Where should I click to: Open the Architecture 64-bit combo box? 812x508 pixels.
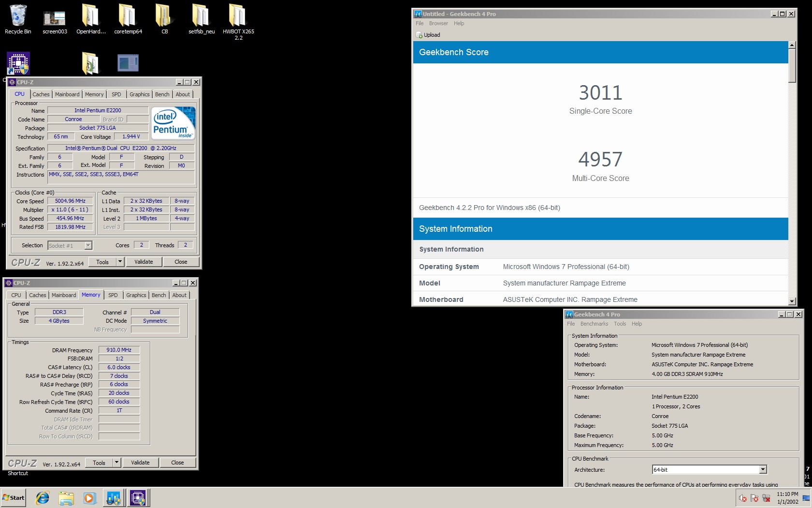(x=710, y=469)
